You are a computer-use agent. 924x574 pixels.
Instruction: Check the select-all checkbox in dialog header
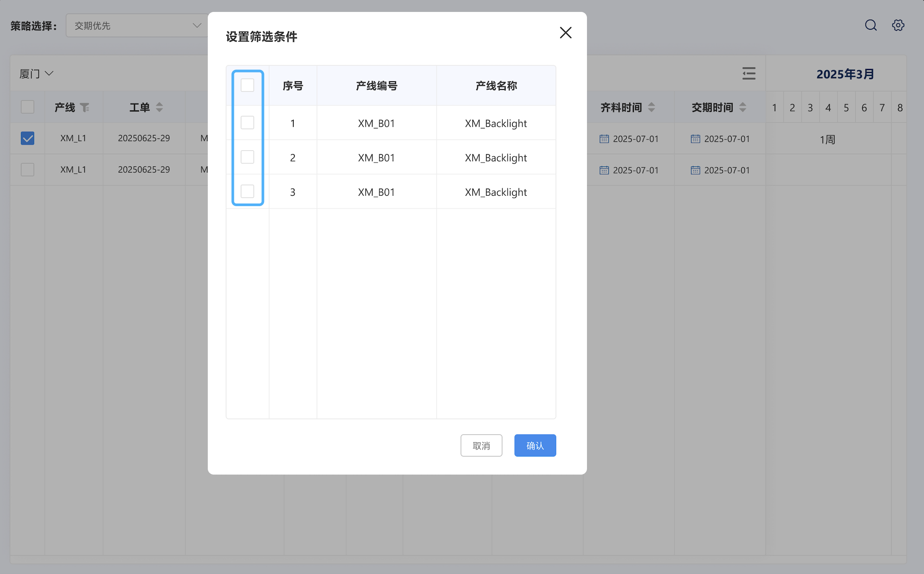click(x=247, y=85)
